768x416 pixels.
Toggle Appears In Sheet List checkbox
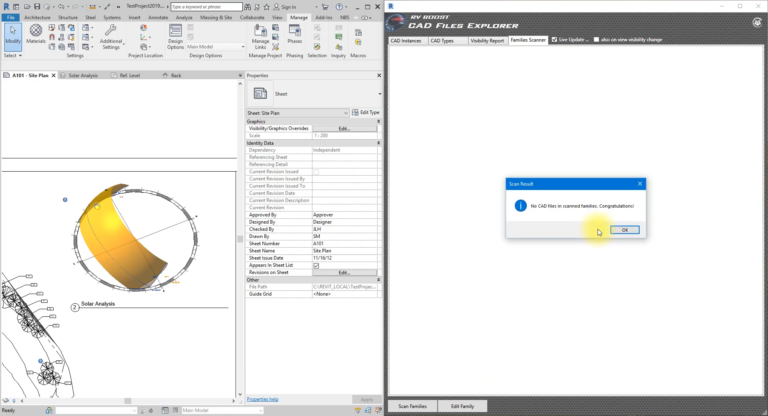point(316,266)
